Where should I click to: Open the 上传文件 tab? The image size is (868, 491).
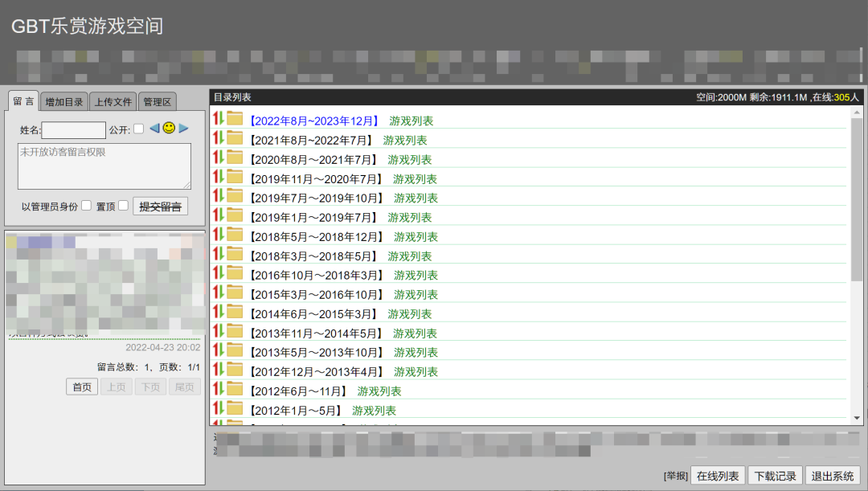tap(113, 102)
